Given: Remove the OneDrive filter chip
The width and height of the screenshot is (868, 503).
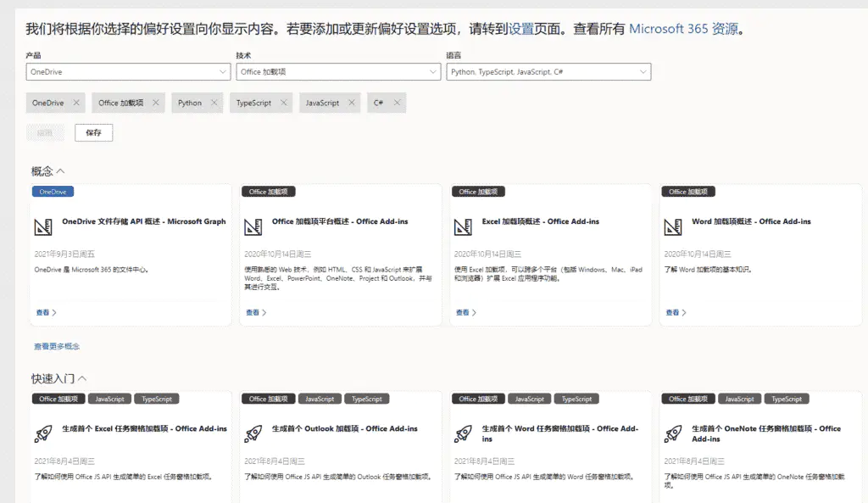Looking at the screenshot, I should [x=76, y=103].
